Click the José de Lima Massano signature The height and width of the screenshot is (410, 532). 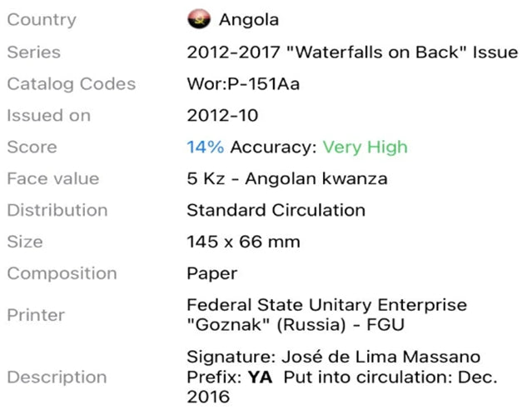click(x=380, y=357)
